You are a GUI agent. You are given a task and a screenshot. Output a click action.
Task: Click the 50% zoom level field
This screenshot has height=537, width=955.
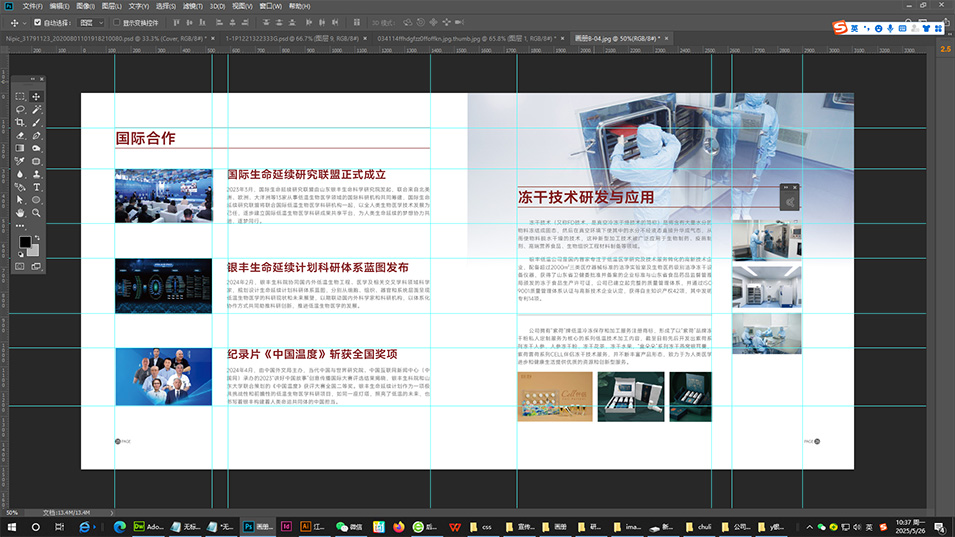[x=13, y=512]
